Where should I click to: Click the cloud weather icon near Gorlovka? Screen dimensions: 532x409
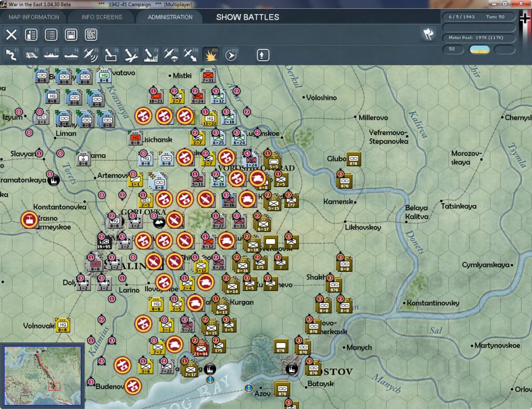(159, 222)
